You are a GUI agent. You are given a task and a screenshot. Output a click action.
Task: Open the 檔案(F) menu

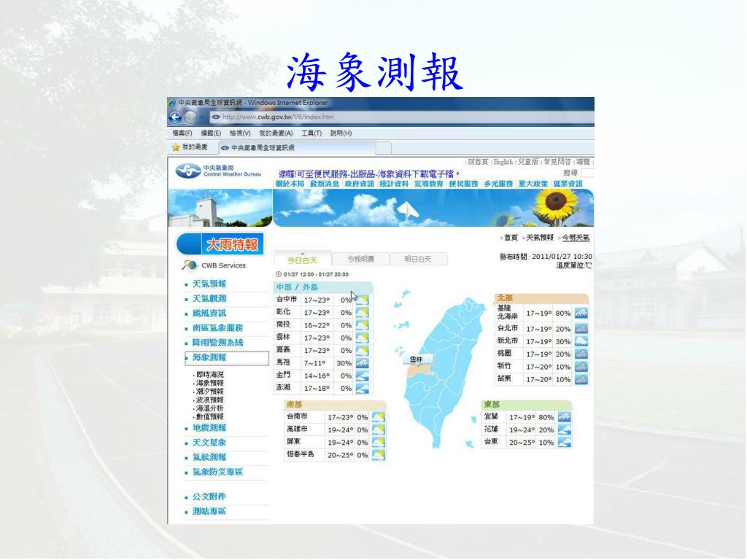(x=182, y=133)
